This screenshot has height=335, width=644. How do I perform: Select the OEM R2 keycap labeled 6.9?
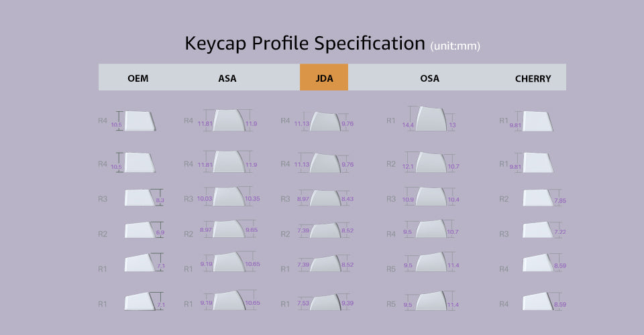(140, 230)
